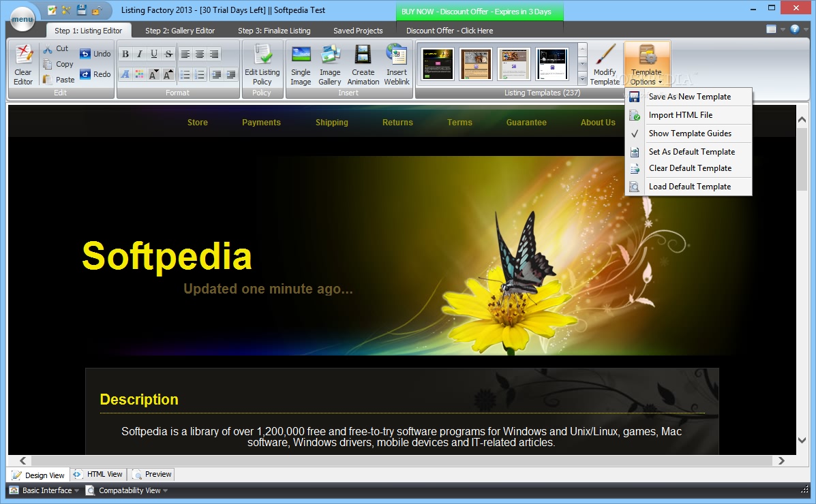Undo the last change
The width and height of the screenshot is (816, 504).
95,54
